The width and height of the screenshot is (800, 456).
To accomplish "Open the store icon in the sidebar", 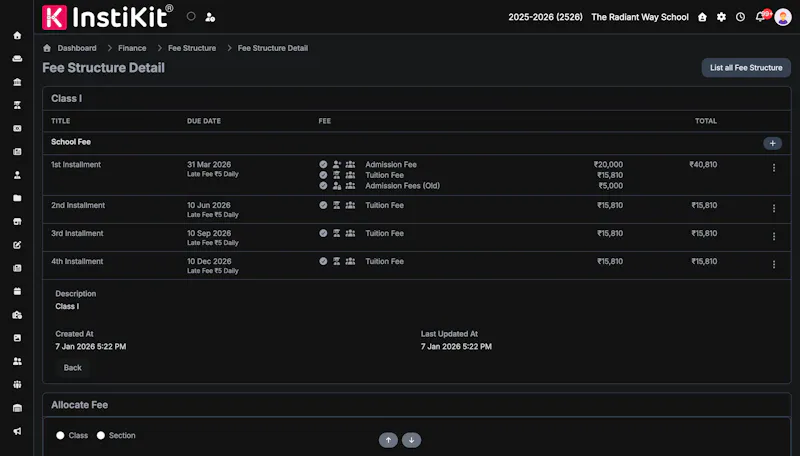I will point(17,221).
